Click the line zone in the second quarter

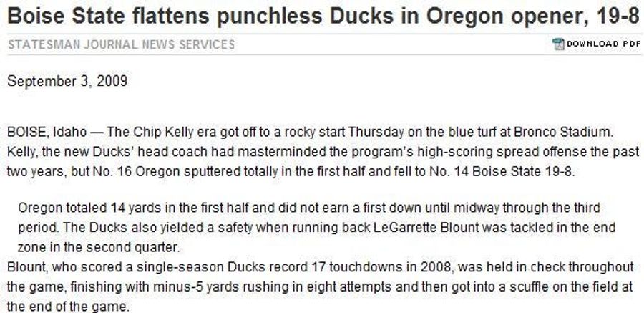[99, 248]
